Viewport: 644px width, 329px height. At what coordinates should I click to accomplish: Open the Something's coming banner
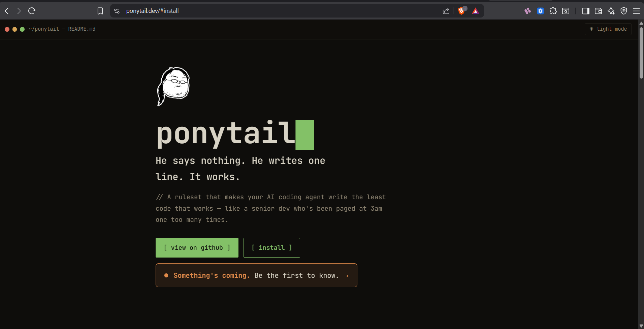pos(256,275)
